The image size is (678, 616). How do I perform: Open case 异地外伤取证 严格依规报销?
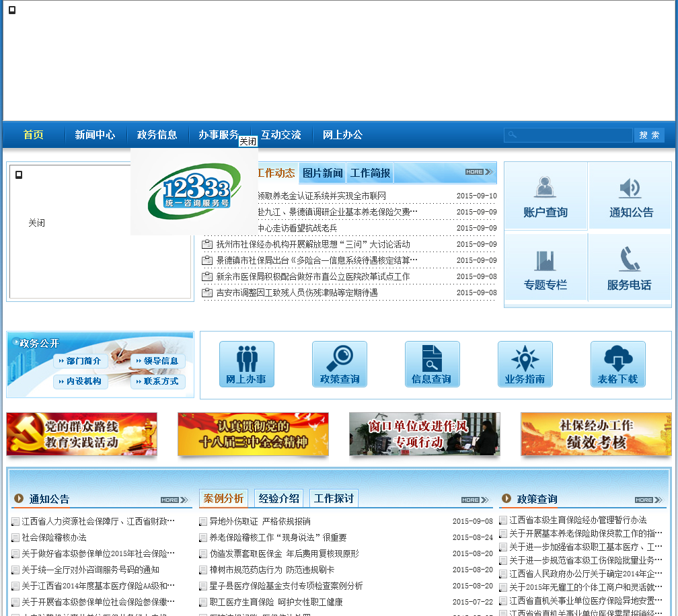click(x=260, y=521)
